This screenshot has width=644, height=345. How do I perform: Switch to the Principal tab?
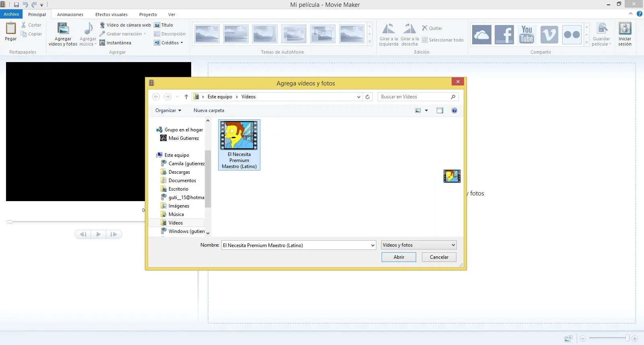[37, 15]
